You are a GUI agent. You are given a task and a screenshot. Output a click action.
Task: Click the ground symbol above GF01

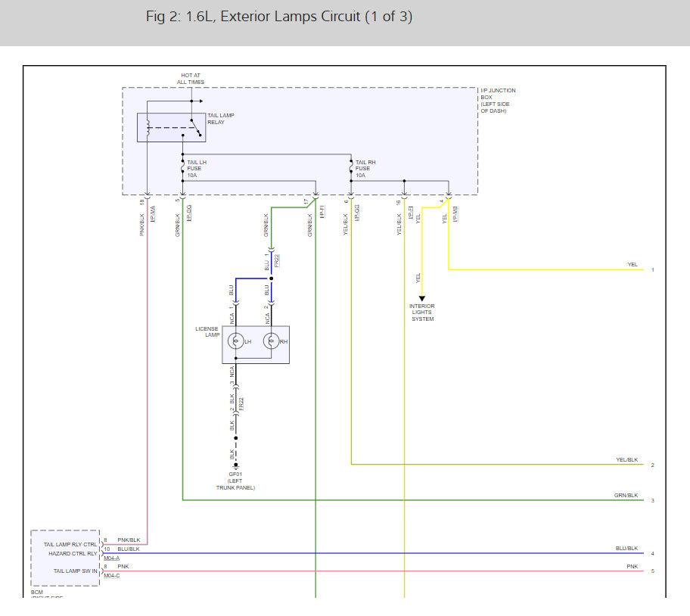(x=236, y=466)
